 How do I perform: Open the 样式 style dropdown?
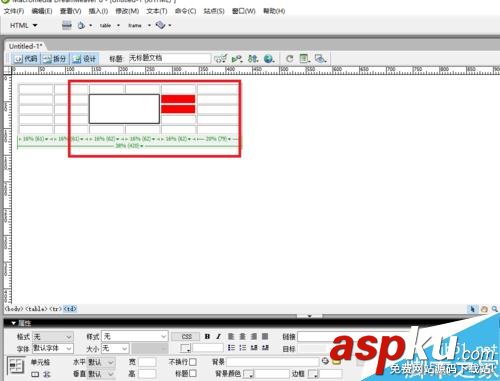[135, 337]
